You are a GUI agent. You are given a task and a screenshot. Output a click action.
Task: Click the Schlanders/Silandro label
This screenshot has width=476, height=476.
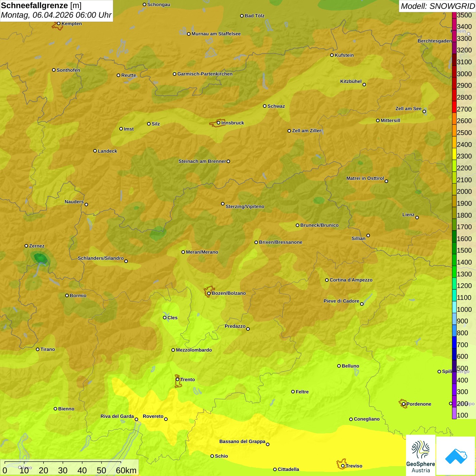pyautogui.click(x=101, y=258)
